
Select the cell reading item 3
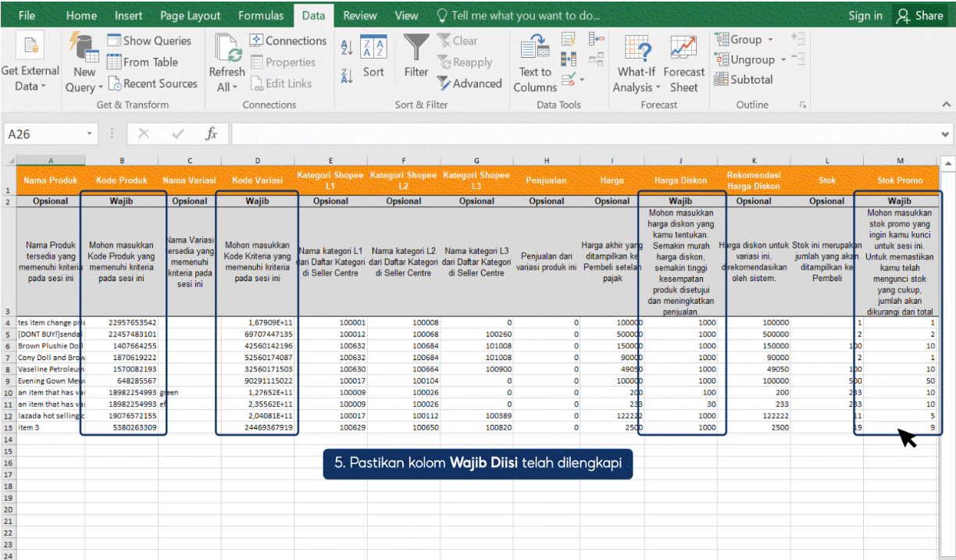[x=51, y=428]
